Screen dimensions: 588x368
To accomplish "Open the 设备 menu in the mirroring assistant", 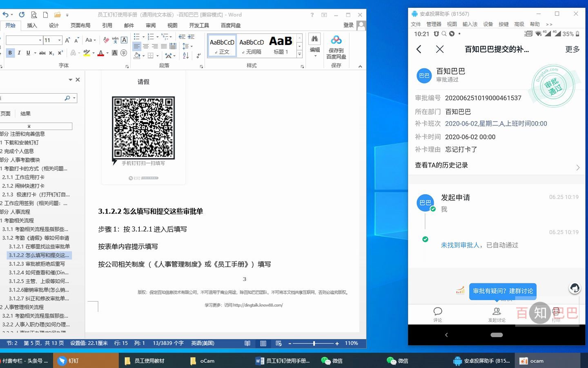I will pos(488,24).
